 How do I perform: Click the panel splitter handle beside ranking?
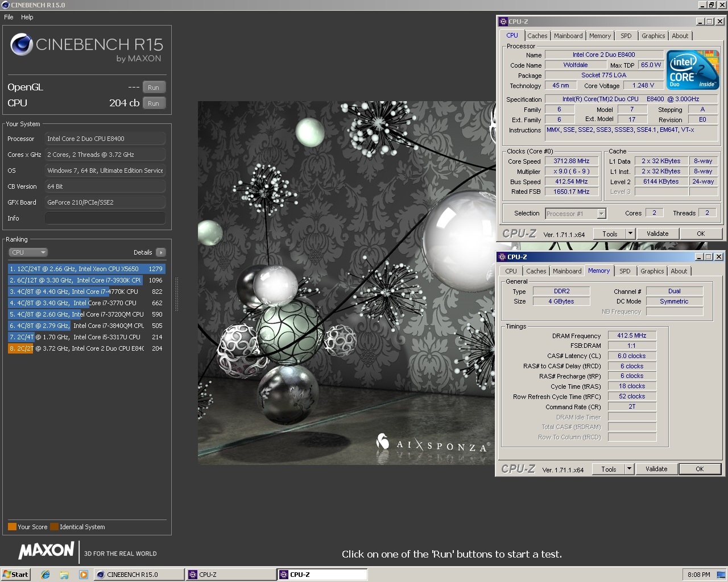pos(176,294)
